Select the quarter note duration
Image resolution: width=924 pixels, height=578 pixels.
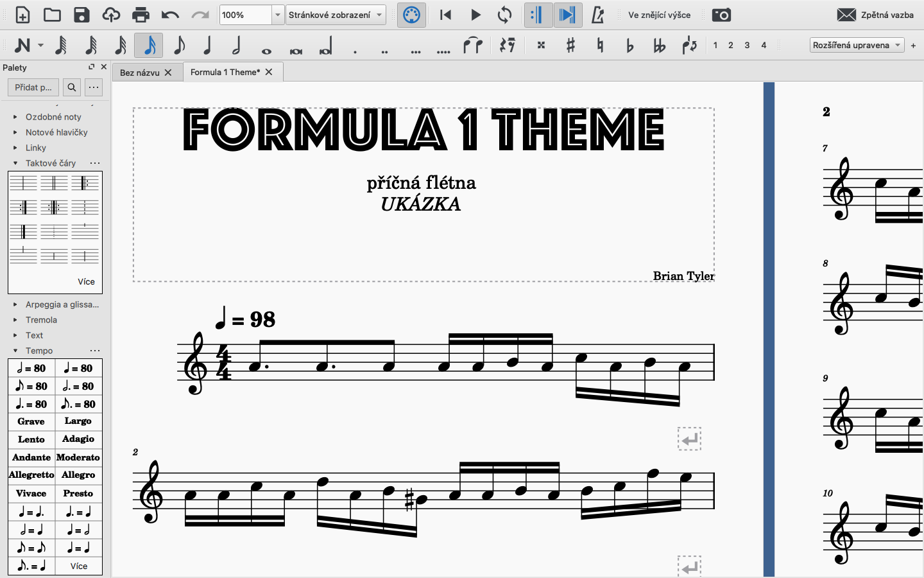[207, 46]
